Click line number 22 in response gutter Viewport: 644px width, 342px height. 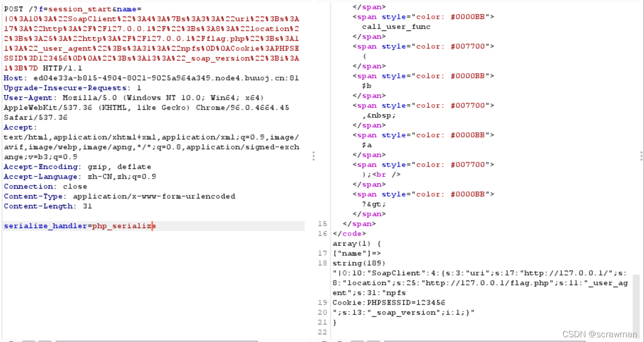[x=322, y=332]
